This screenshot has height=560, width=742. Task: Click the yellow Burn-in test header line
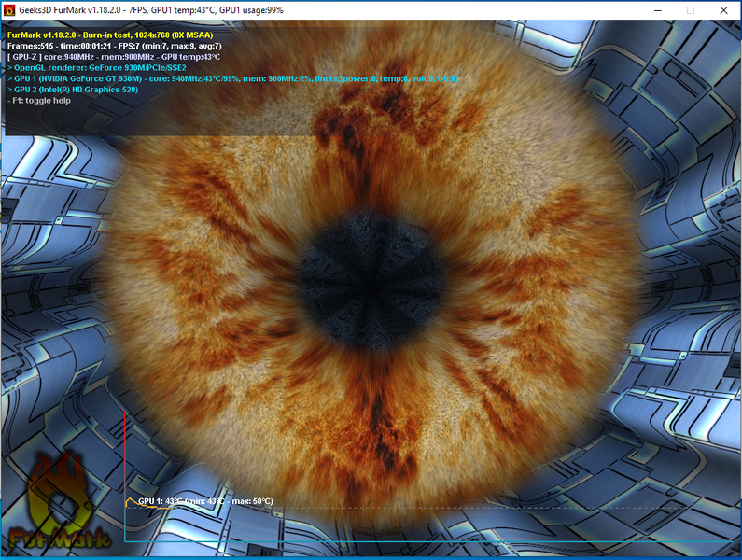point(110,35)
